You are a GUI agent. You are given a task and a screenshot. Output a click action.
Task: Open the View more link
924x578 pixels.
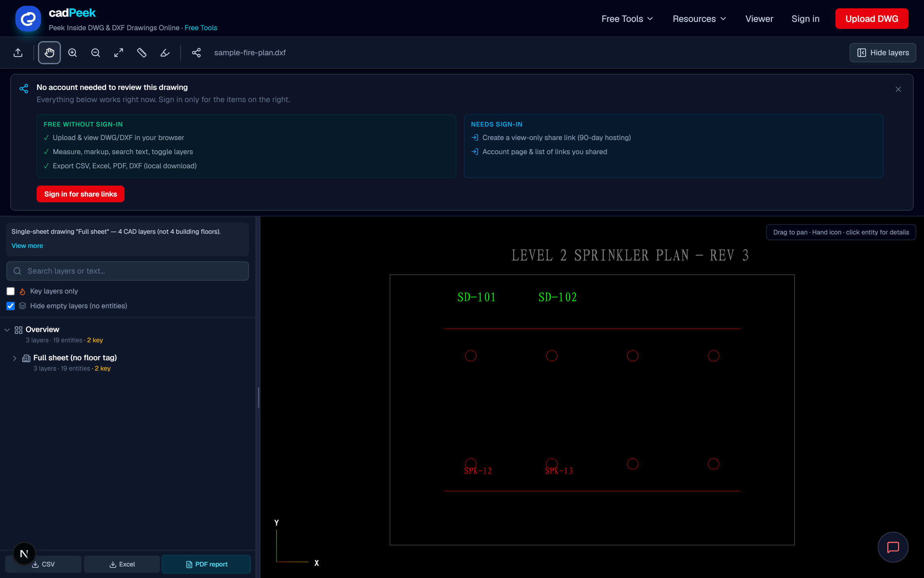[x=27, y=246]
